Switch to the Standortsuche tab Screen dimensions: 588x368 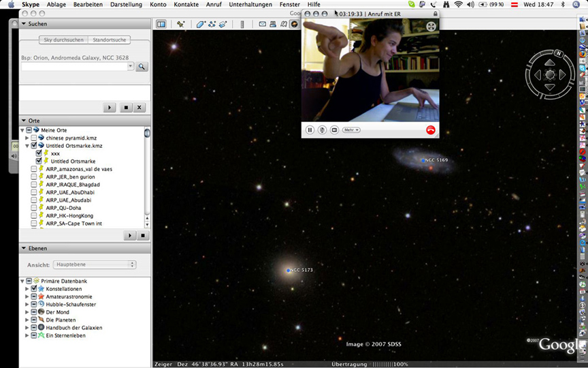[110, 40]
